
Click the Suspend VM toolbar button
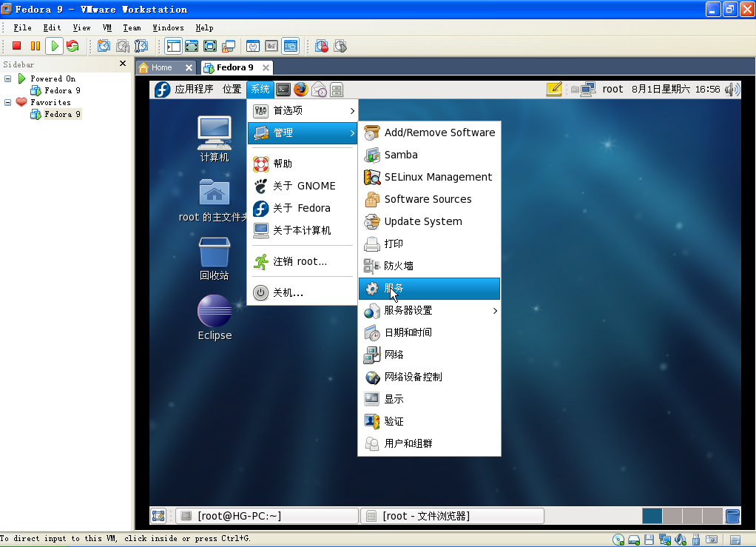pyautogui.click(x=36, y=46)
